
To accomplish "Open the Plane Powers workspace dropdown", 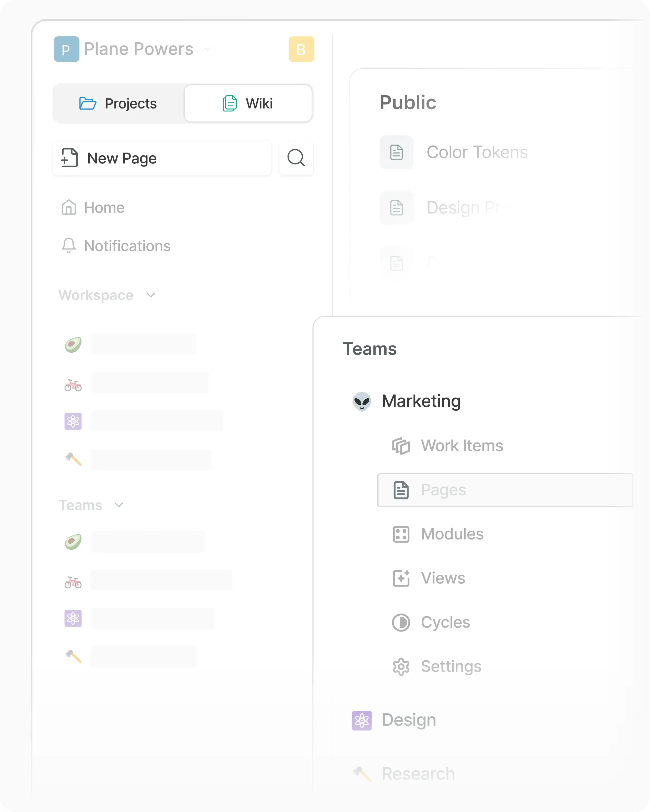I will pos(208,49).
